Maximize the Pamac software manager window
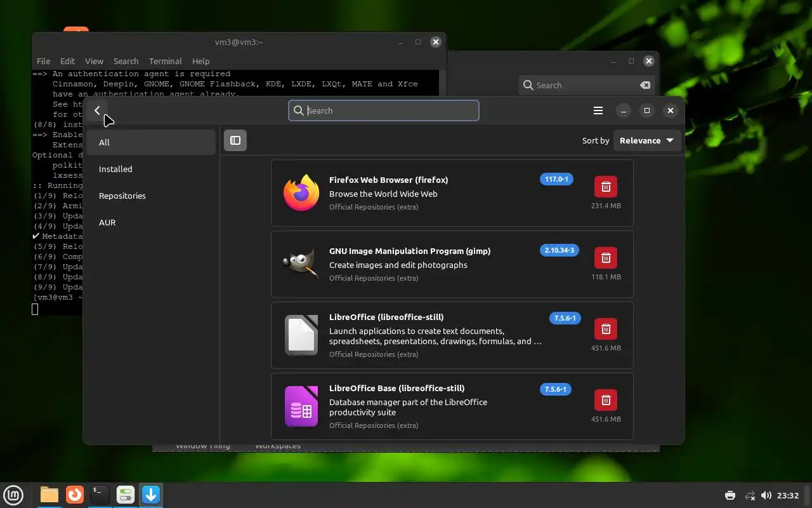Image resolution: width=812 pixels, height=508 pixels. click(646, 110)
